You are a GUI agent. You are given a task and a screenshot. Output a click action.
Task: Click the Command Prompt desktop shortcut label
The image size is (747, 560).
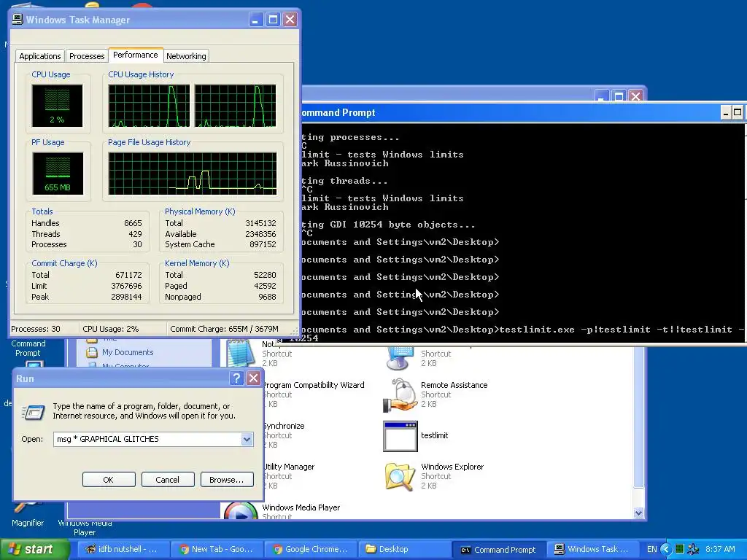tap(28, 349)
